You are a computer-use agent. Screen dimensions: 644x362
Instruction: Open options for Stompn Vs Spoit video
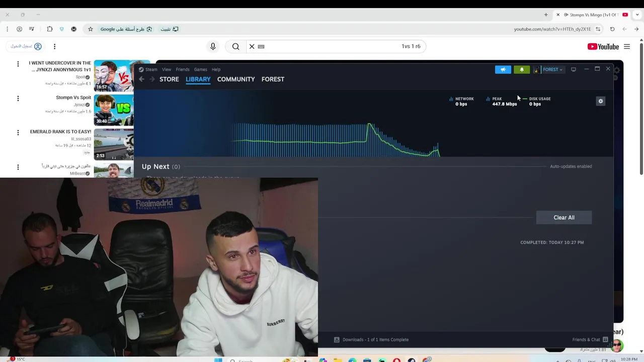(18, 98)
